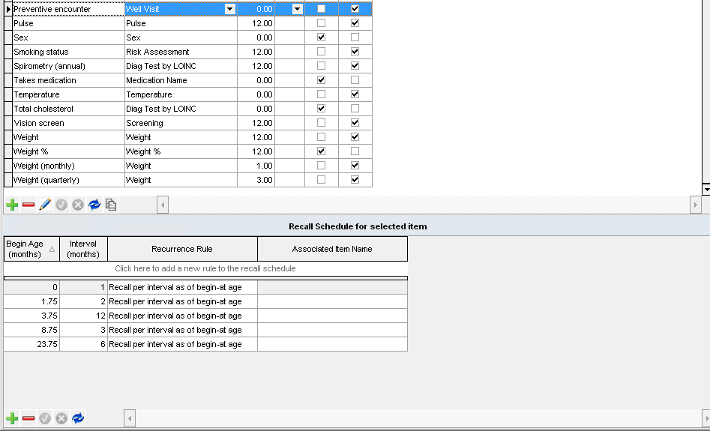Click the Screening type cell
Screen dimensions: 710x431
click(x=181, y=123)
